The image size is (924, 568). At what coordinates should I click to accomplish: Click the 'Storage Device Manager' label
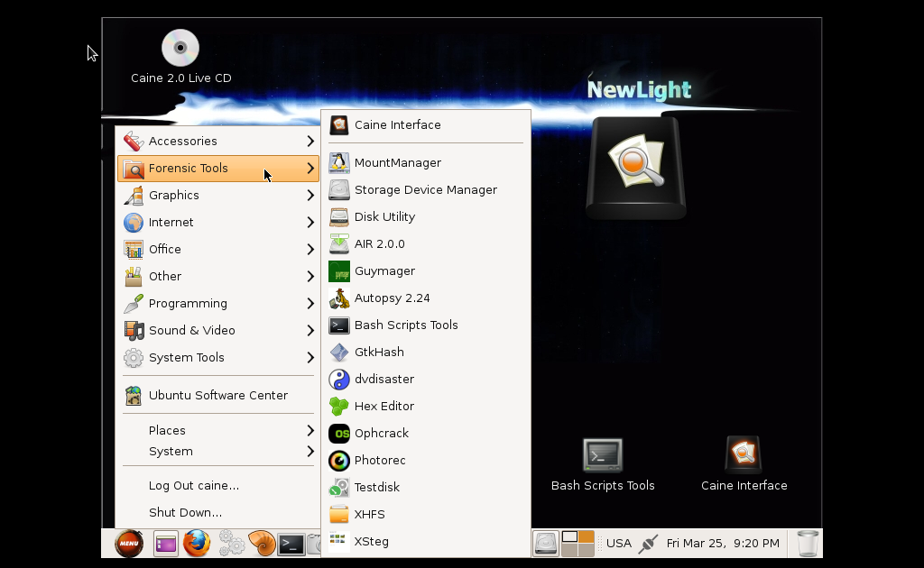coord(426,190)
